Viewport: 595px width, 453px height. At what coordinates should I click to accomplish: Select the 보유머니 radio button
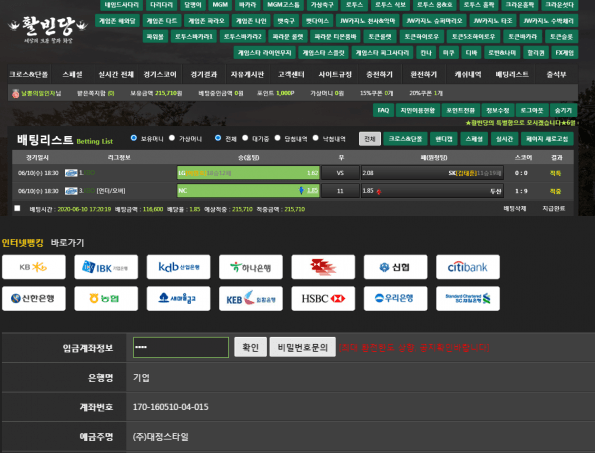[x=134, y=138]
